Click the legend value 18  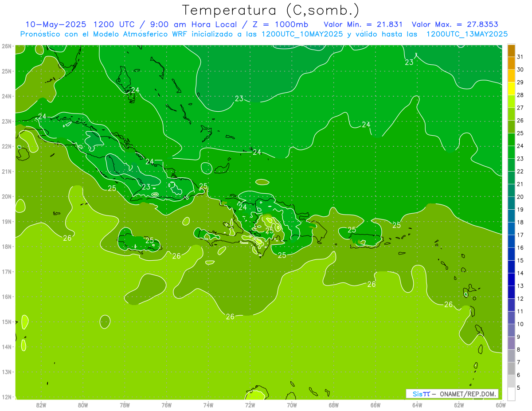point(520,222)
